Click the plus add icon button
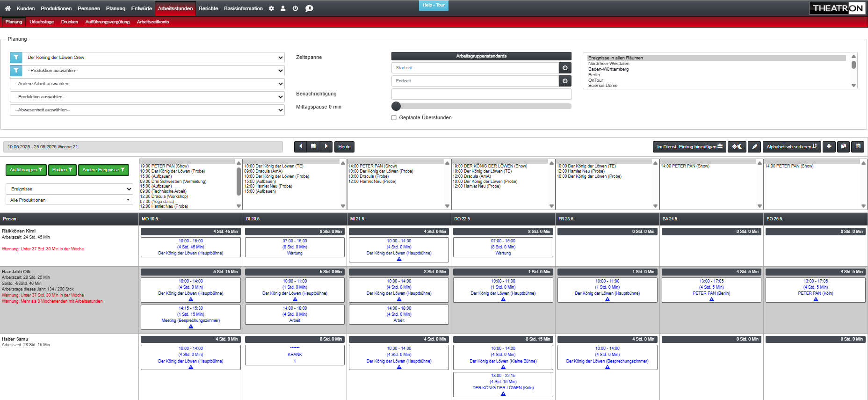 [829, 147]
